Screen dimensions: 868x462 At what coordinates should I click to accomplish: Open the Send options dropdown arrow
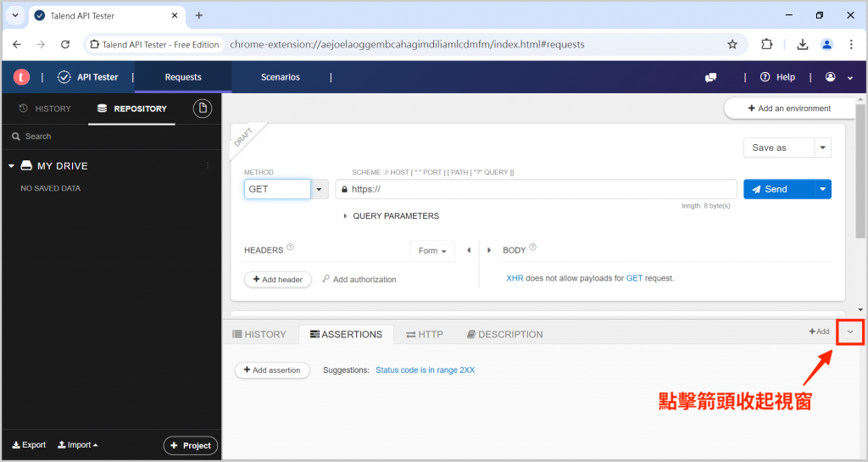pos(823,189)
